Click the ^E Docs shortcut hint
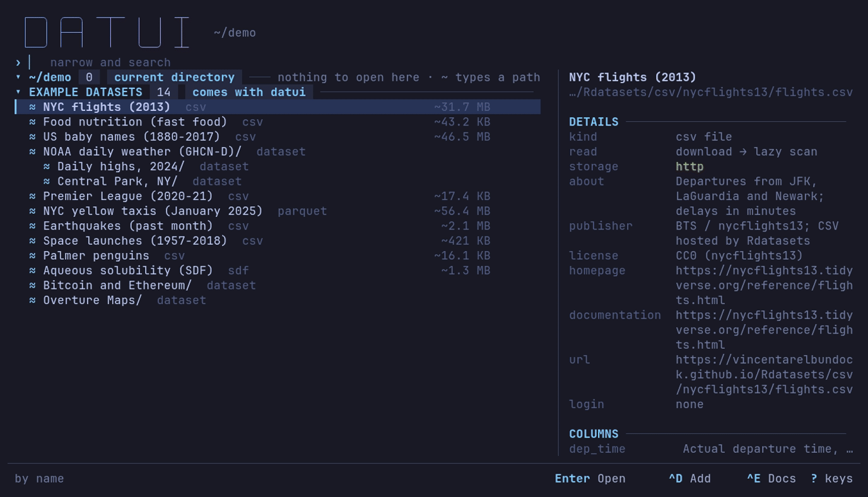This screenshot has height=497, width=868. coord(771,479)
